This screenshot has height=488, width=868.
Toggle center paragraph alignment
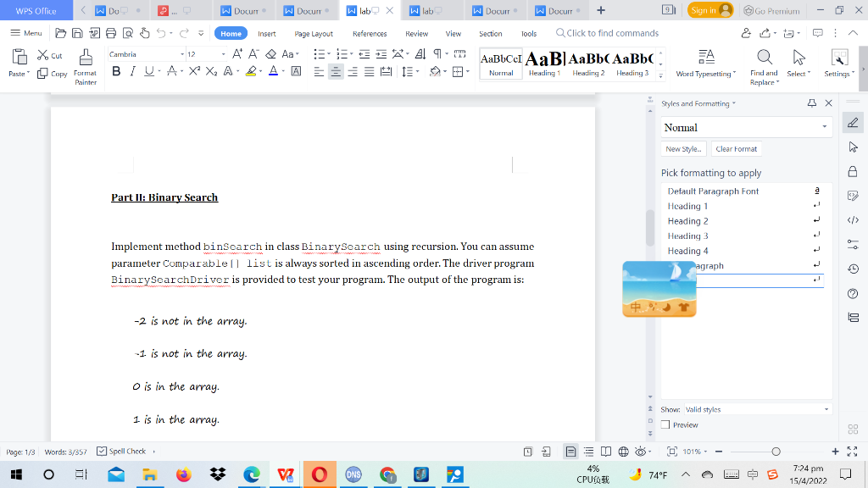click(x=336, y=72)
